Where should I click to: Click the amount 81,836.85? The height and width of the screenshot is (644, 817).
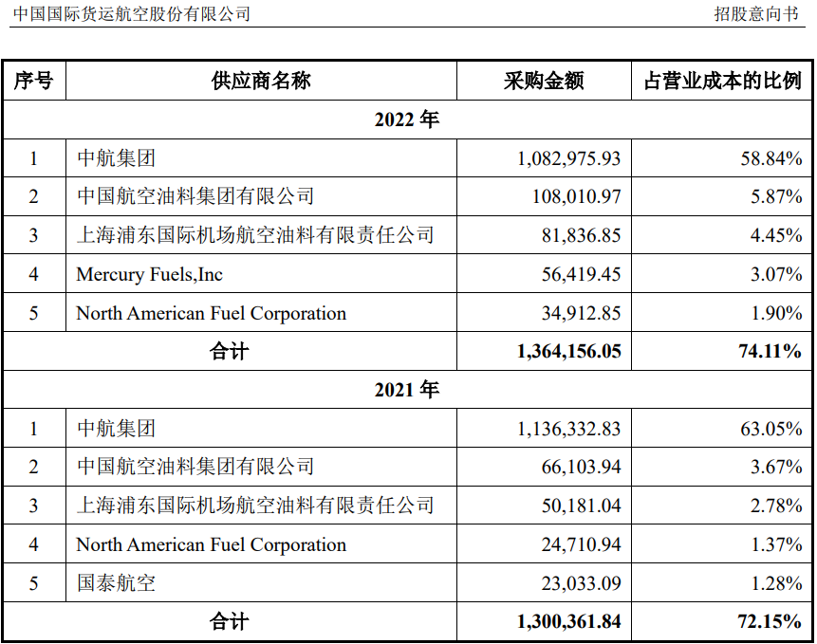(x=582, y=235)
